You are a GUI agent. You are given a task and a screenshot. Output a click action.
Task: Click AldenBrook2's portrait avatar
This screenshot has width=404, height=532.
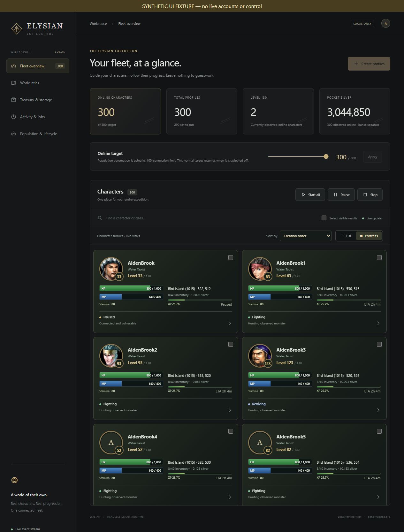111,356
